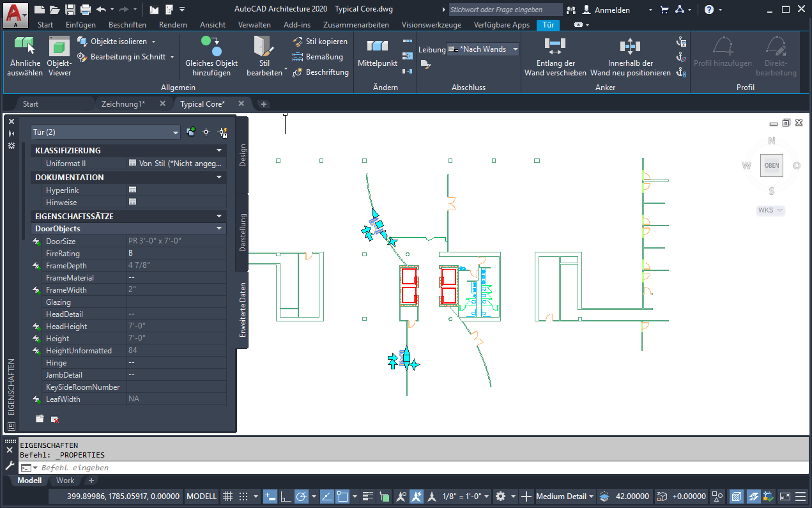This screenshot has height=508, width=812.
Task: Open the Objekt-Viewer
Action: 59,56
